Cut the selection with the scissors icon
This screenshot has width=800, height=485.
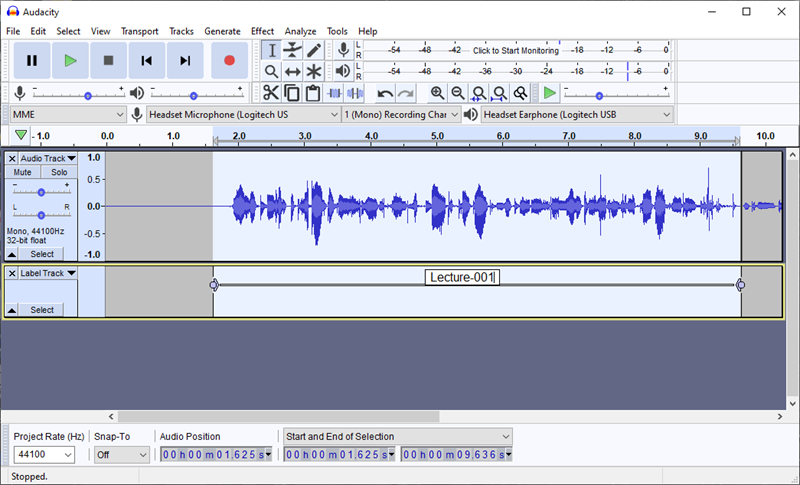click(x=271, y=93)
